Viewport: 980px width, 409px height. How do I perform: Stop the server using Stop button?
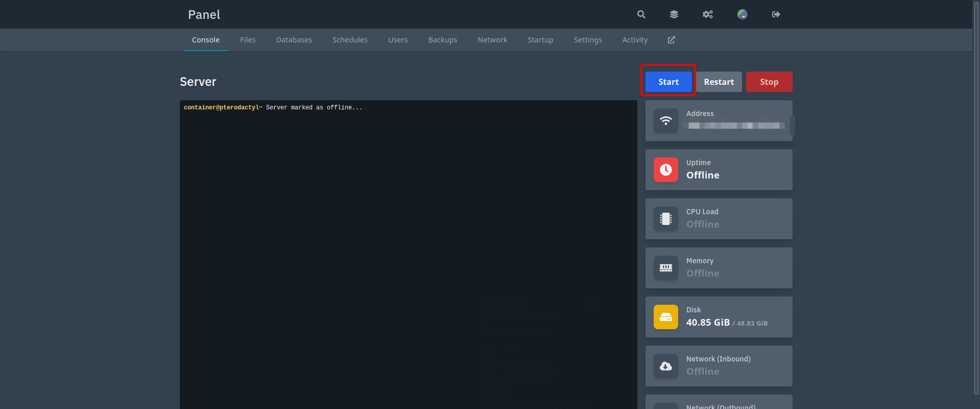pos(769,82)
